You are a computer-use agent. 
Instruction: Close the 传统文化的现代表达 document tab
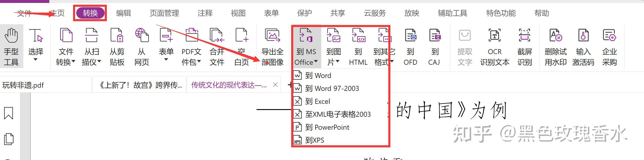click(x=275, y=85)
